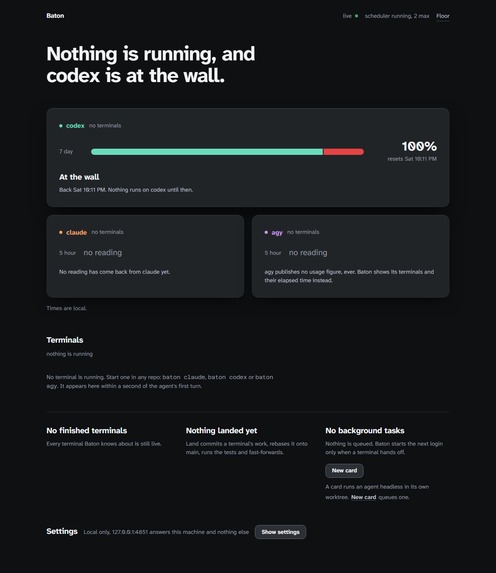Click the New card button
This screenshot has width=496, height=573.
pos(344,471)
